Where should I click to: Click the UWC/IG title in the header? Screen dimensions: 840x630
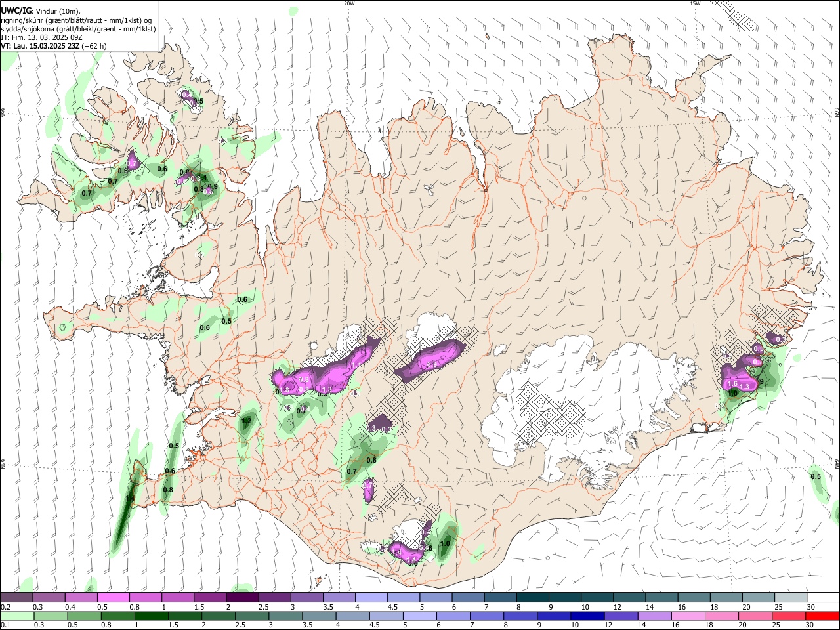click(x=15, y=10)
